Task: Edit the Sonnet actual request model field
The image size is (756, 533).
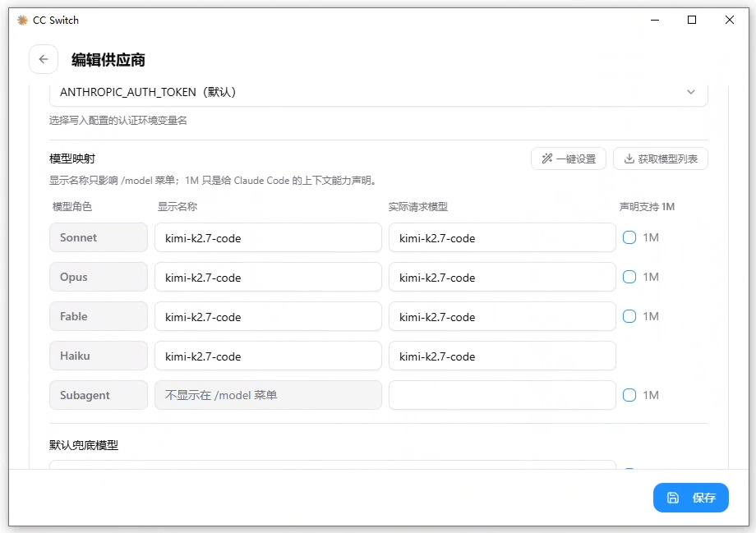Action: tap(502, 237)
